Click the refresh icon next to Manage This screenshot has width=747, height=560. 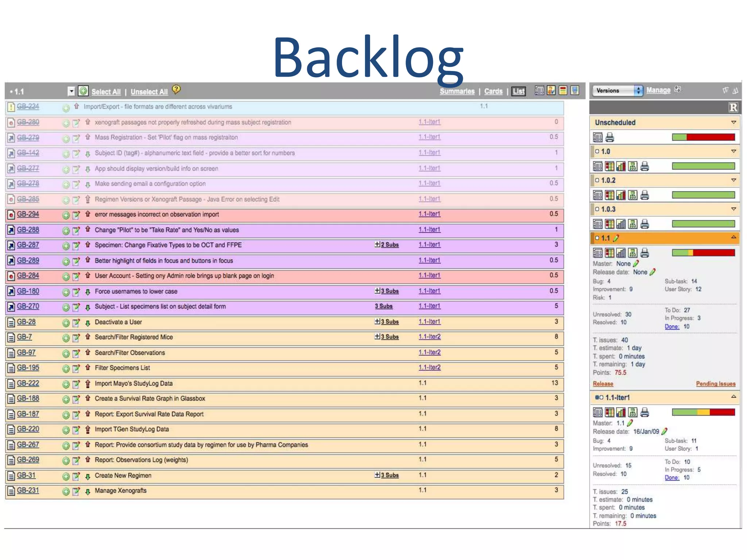pyautogui.click(x=677, y=89)
